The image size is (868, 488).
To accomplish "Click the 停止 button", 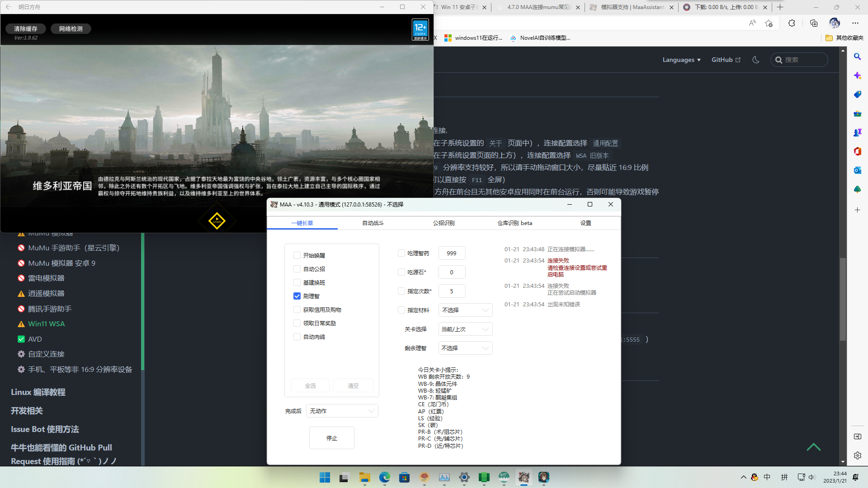I will tap(331, 438).
